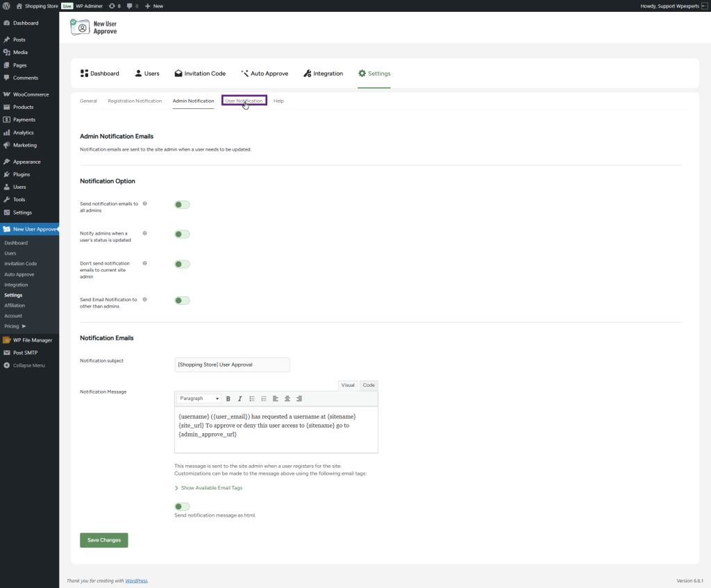The height and width of the screenshot is (588, 711).
Task: Click the plus New icon in admin bar
Action: (147, 6)
